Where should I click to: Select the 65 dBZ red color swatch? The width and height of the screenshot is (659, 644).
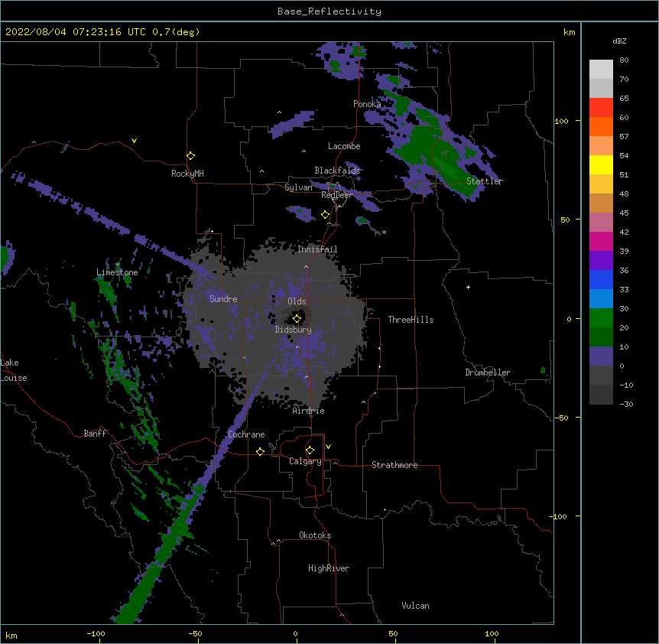601,107
